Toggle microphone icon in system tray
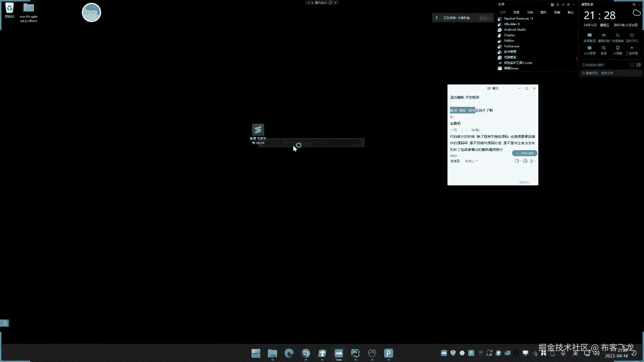644x362 pixels. point(563,353)
